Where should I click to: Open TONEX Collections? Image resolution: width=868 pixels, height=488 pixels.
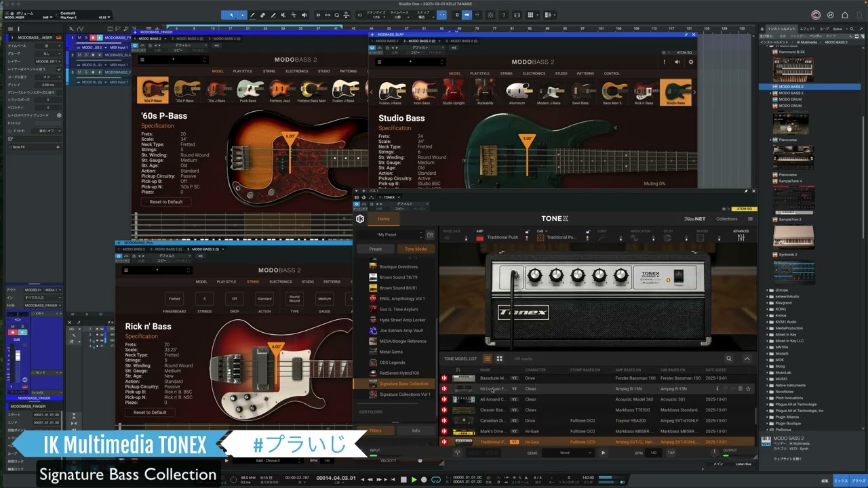pos(726,219)
